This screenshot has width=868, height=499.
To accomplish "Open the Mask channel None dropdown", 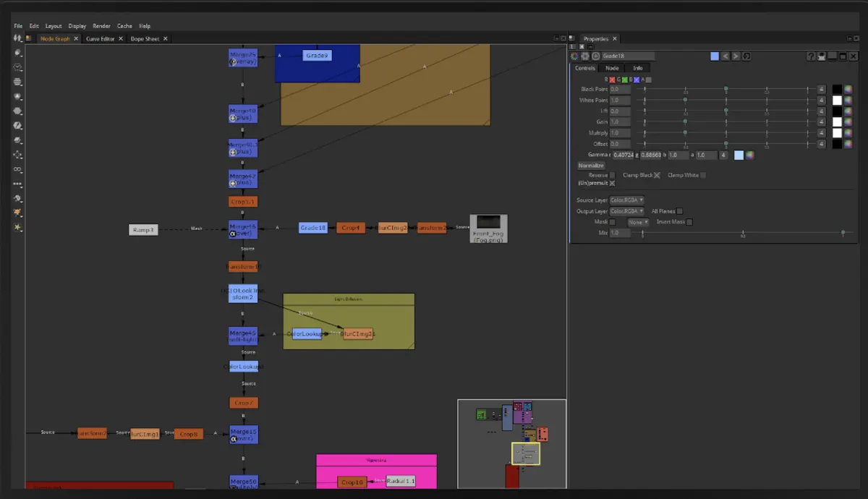I will [638, 222].
